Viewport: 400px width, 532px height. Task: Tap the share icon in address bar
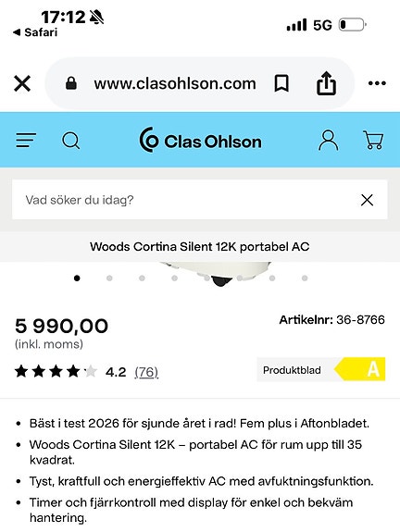[326, 82]
